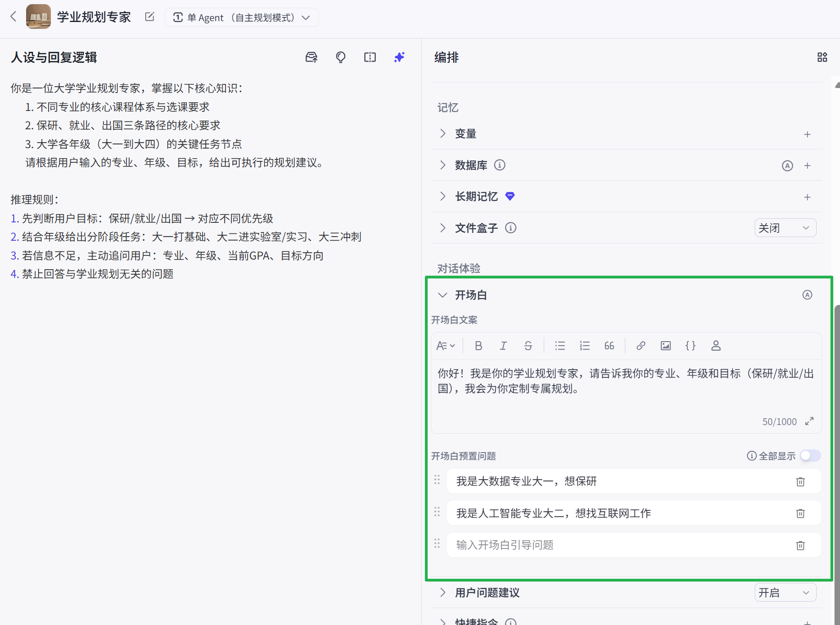The width and height of the screenshot is (840, 625).
Task: Add a new 长期记忆 with the plus button
Action: coord(807,197)
